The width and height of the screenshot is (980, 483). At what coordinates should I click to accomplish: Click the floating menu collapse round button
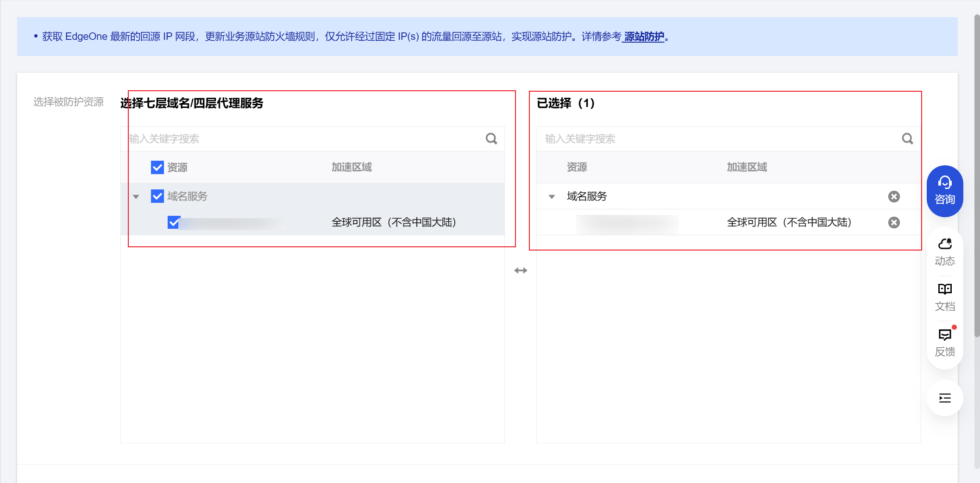945,398
